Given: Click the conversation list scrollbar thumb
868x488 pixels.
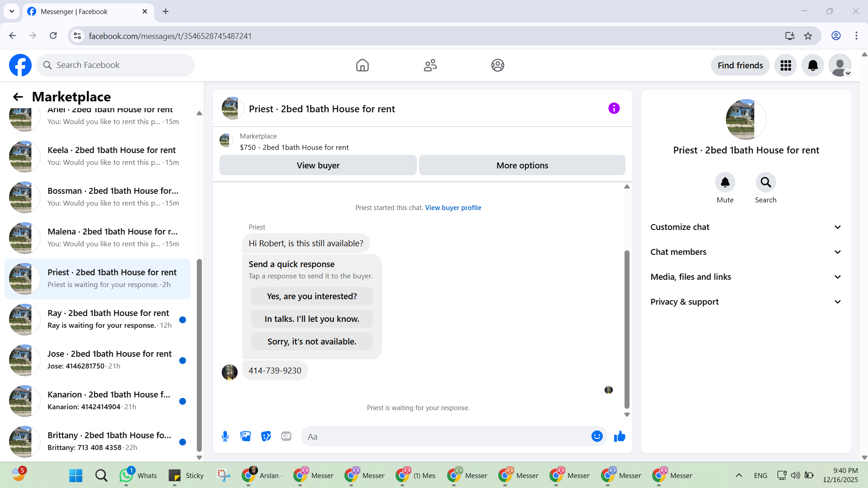Looking at the screenshot, I should tap(199, 355).
